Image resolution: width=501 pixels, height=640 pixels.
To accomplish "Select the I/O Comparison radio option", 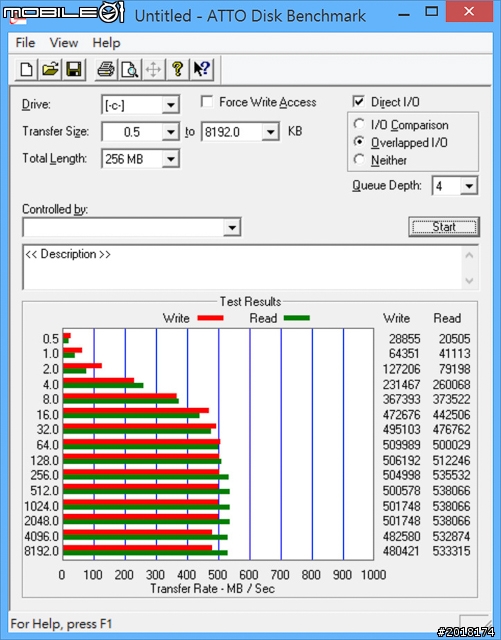I will (x=359, y=124).
